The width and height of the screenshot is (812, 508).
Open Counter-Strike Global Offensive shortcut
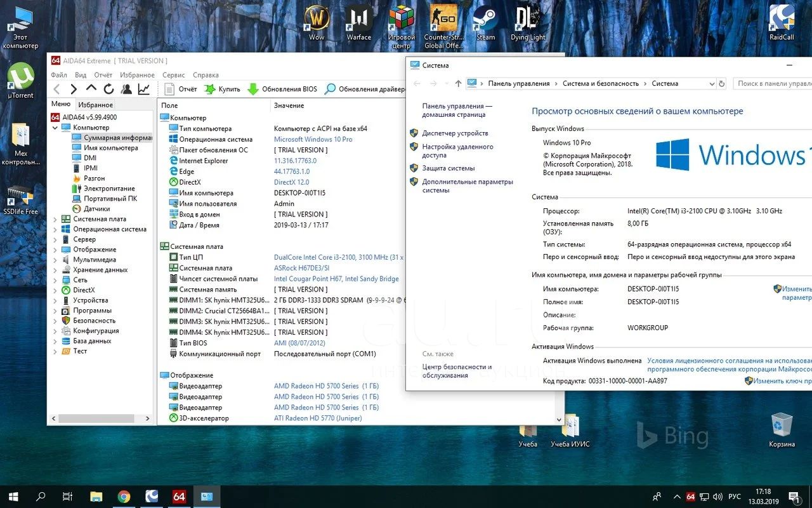coord(443,27)
